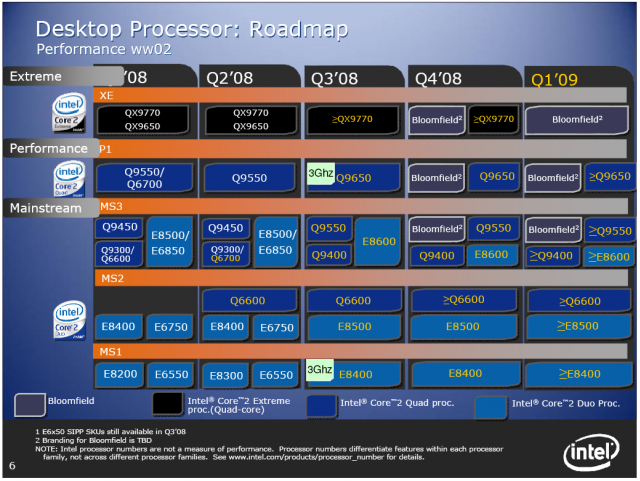Click the 3Ghz badge next to Q9650
This screenshot has width=640, height=481.
point(320,173)
